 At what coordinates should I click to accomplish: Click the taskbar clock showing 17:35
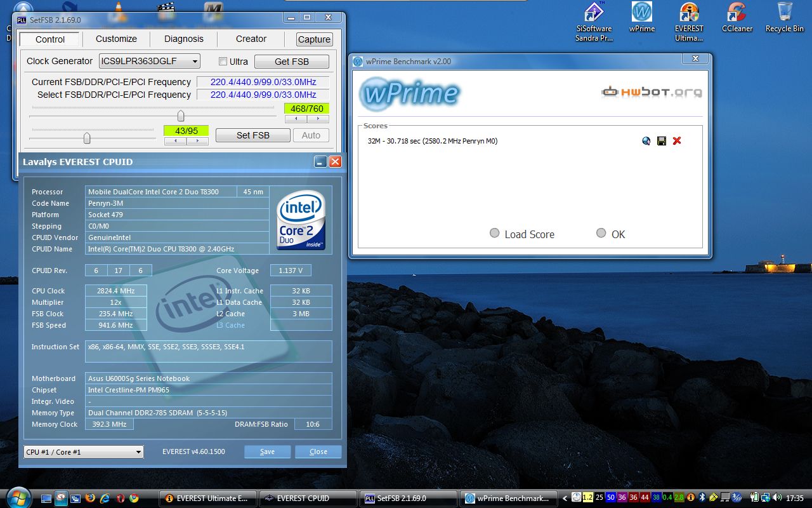[795, 498]
